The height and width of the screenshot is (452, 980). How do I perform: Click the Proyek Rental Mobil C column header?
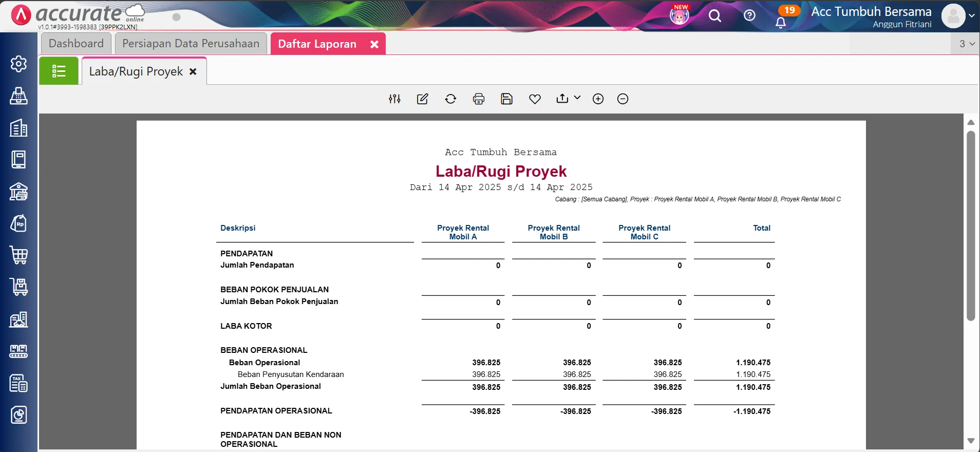pos(644,232)
